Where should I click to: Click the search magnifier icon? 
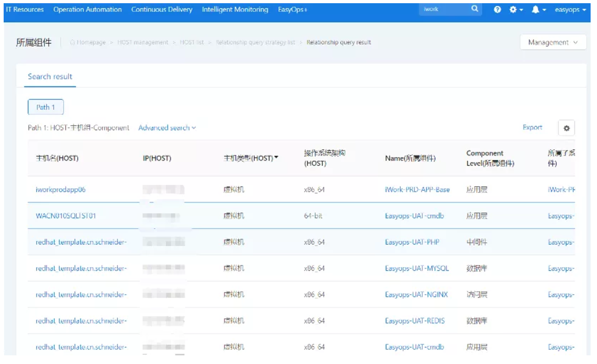pyautogui.click(x=475, y=9)
